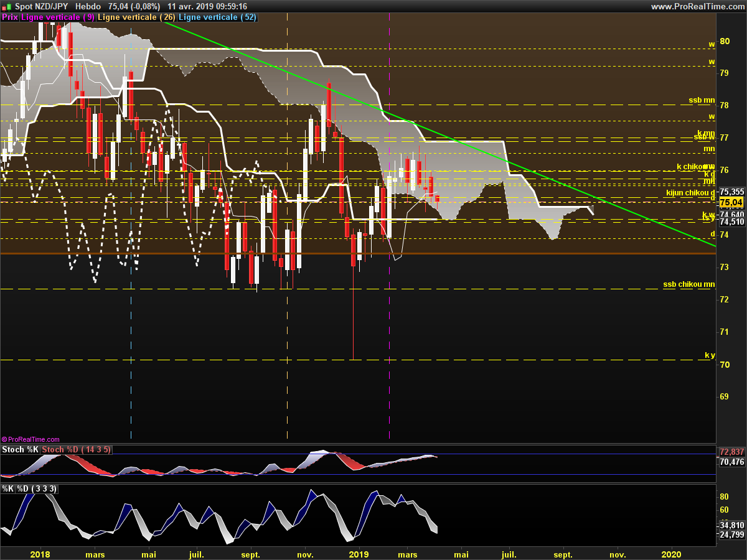This screenshot has width=747, height=560.
Task: Select the 'Ligne verticale (26)' label
Action: pyautogui.click(x=137, y=17)
